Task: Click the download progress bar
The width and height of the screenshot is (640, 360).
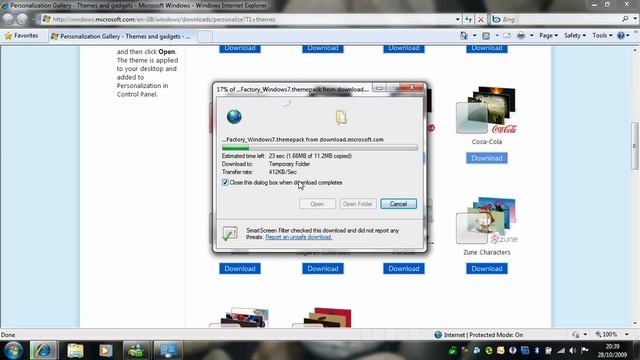Action: pos(320,148)
